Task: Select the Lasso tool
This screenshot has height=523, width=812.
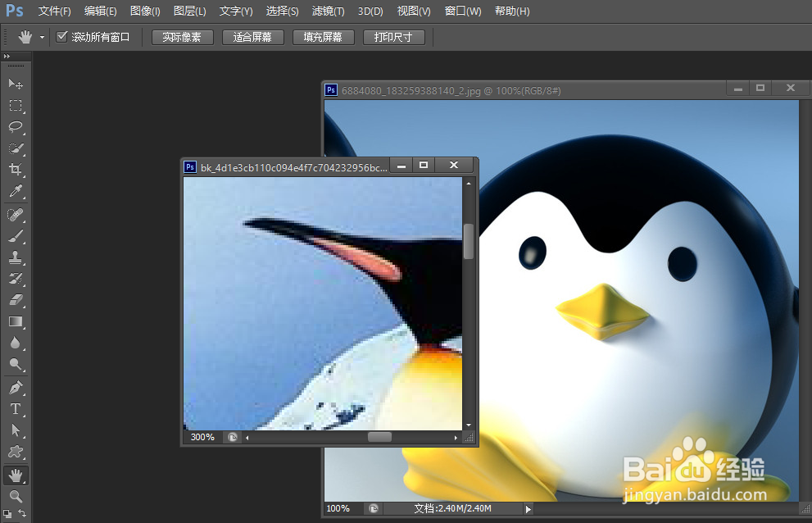Action: click(x=16, y=127)
